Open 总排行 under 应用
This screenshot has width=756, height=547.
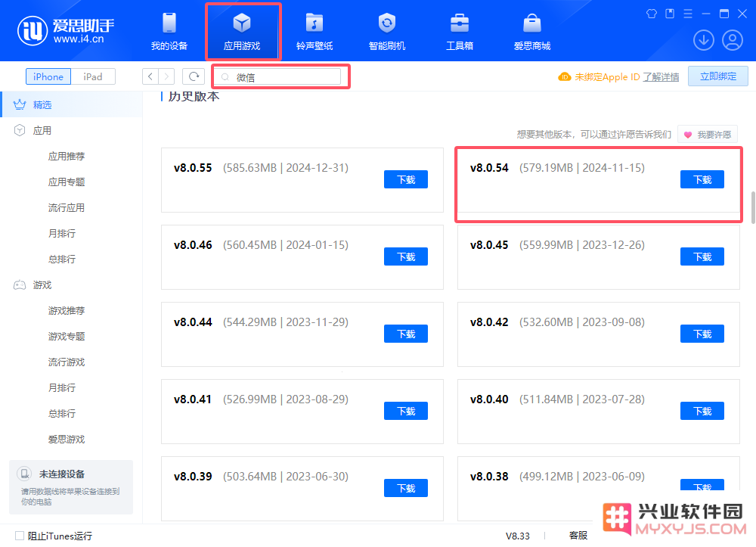click(62, 259)
